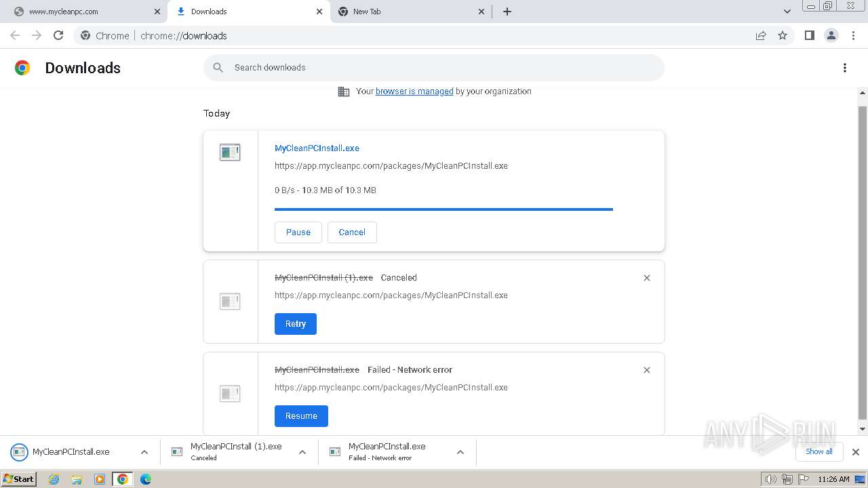Viewport: 868px width, 488px height.
Task: Cancel the MyCleanPCInstall.exe download
Action: [x=352, y=232]
